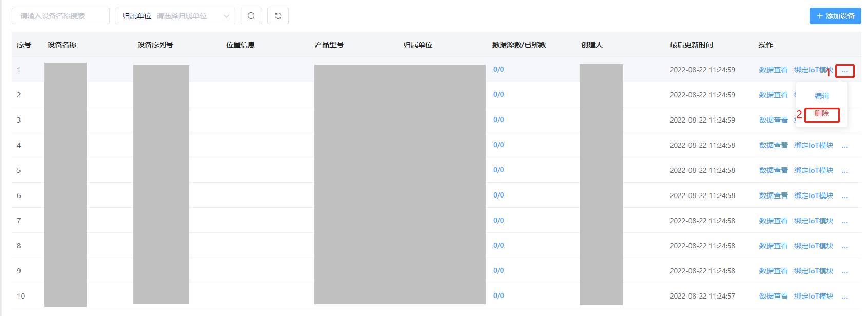Click 数据查看 in row 6
The height and width of the screenshot is (316, 868).
click(x=774, y=195)
